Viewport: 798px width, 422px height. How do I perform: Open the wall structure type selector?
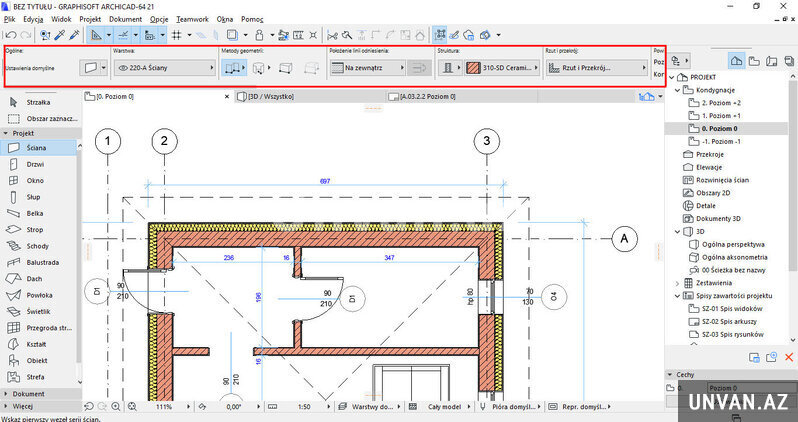pyautogui.click(x=450, y=68)
